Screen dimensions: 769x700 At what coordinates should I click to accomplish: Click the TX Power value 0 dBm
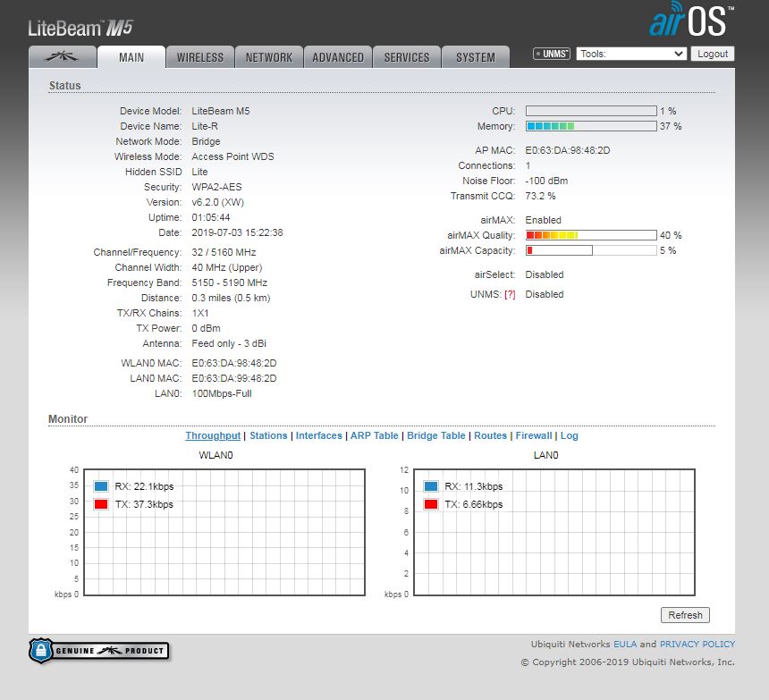point(206,328)
